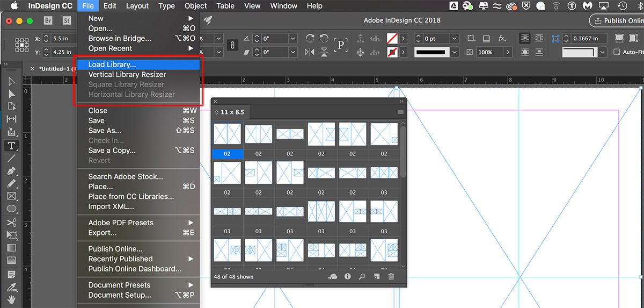Screen dimensions: 644x308
Task: Open the stroke weight dropdown arrow
Action: click(x=455, y=39)
